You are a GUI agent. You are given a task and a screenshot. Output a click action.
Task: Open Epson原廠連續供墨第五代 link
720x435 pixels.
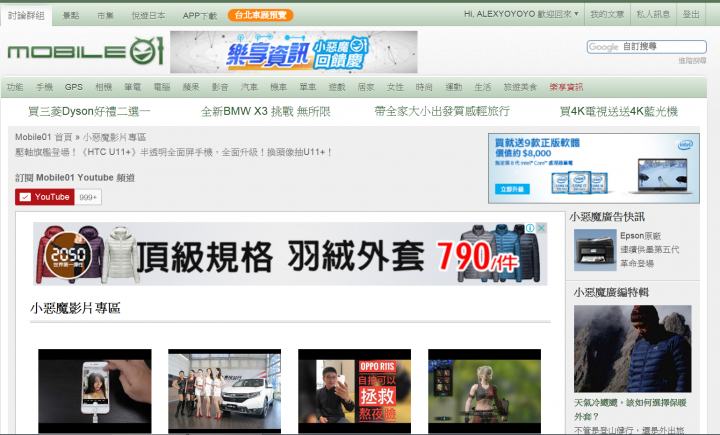click(x=649, y=249)
